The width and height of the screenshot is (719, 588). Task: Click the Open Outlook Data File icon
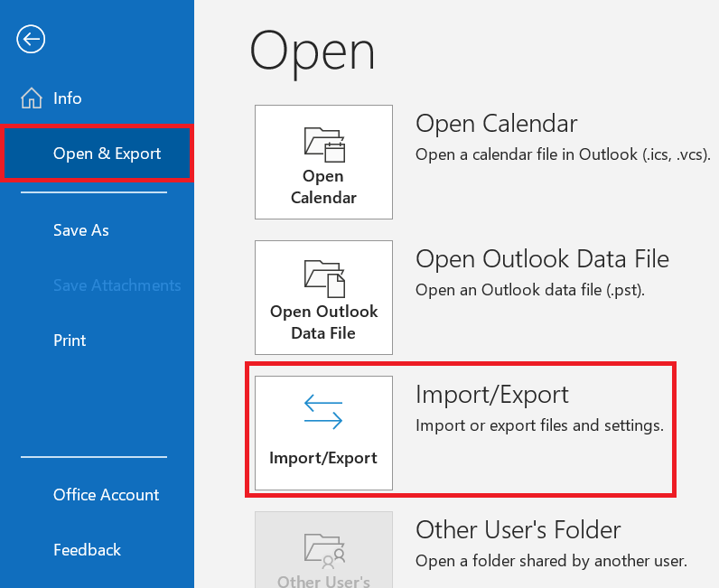[x=324, y=279]
